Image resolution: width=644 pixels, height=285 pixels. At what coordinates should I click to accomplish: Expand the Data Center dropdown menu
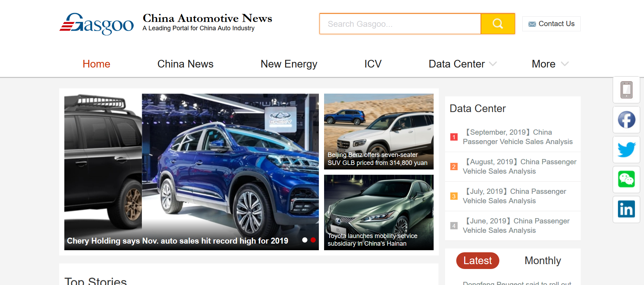462,64
